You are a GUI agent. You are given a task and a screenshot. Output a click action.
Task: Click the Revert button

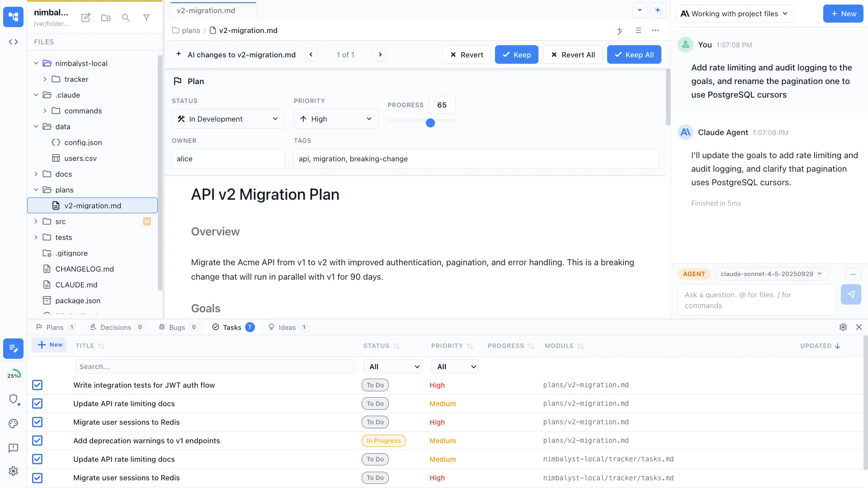(466, 54)
